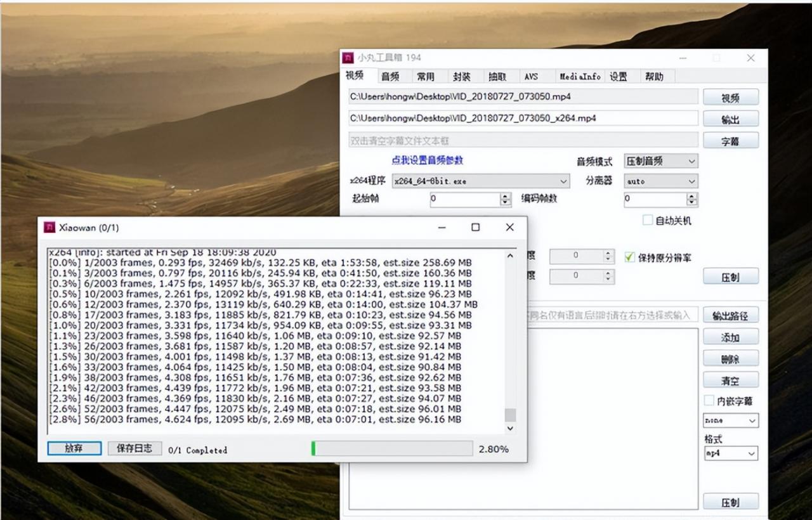Screen dimensions: 812x520
Task: Click the log scrollbar down arrow
Action: [510, 429]
